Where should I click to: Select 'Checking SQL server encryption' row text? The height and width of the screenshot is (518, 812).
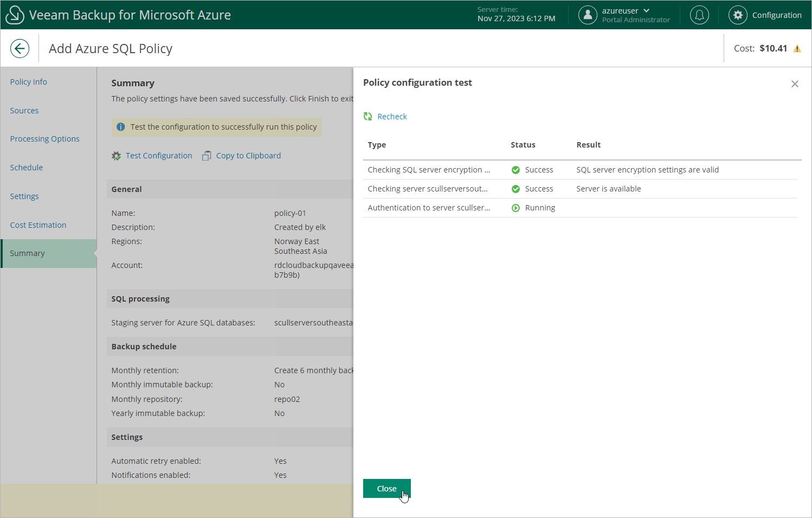429,170
